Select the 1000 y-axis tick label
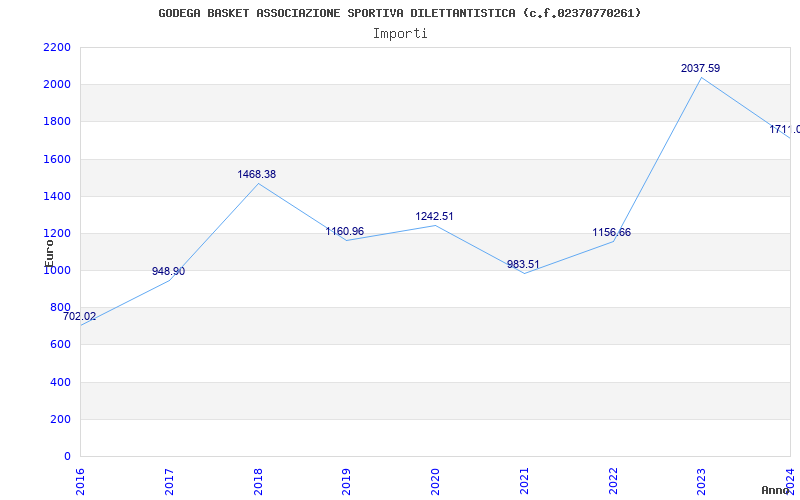The height and width of the screenshot is (500, 800). point(57,270)
